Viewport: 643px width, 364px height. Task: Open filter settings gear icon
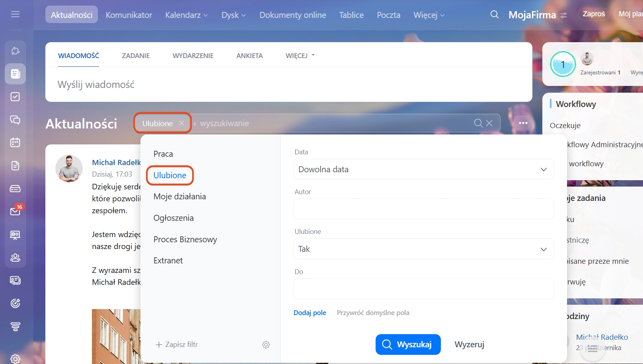[x=266, y=345]
